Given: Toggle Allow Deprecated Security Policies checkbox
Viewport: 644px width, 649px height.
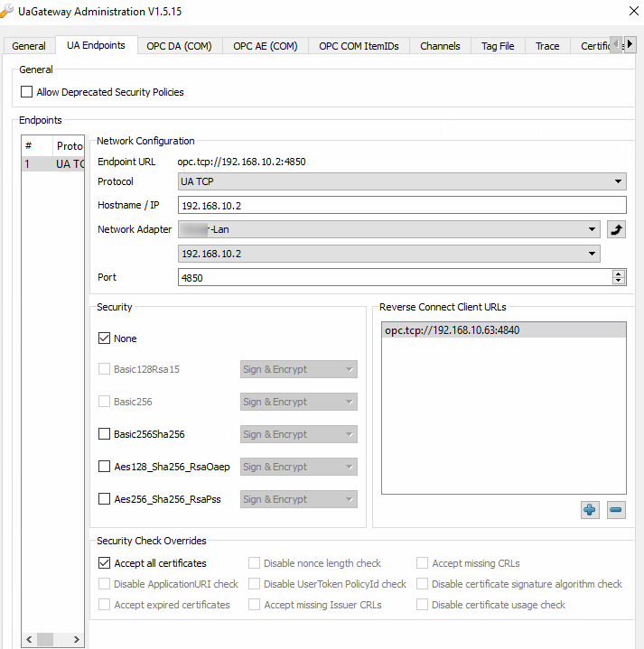Looking at the screenshot, I should [26, 91].
